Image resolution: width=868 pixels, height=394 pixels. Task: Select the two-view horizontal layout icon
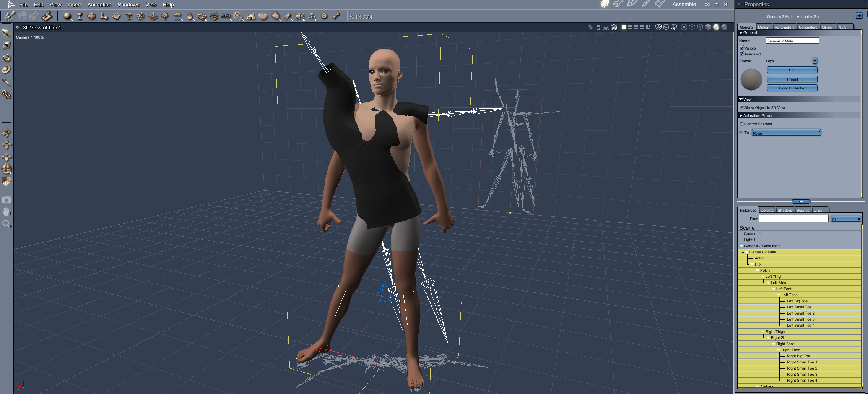click(x=630, y=27)
